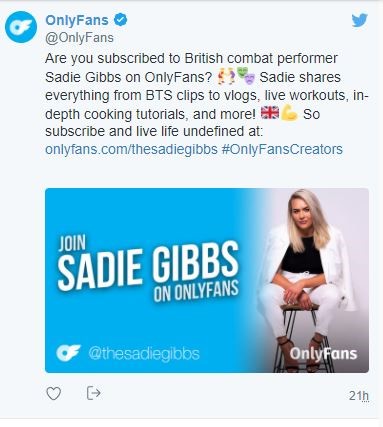383x427 pixels.
Task: Open the @OnlyFans handle
Action: (79, 38)
